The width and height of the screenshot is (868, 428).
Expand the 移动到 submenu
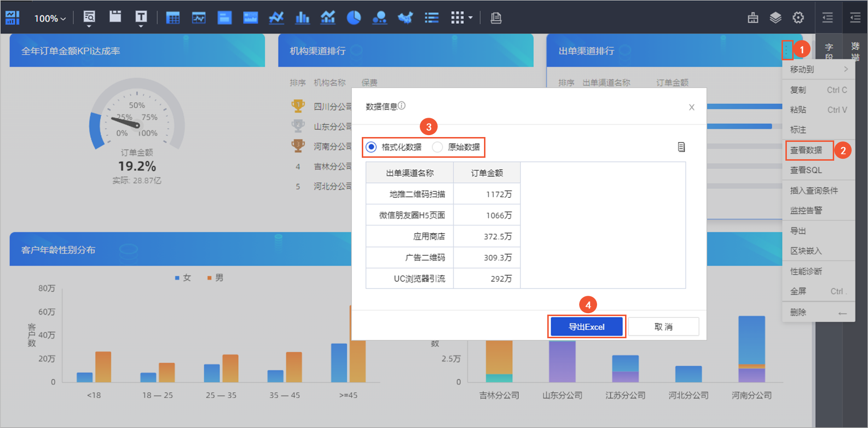(819, 69)
